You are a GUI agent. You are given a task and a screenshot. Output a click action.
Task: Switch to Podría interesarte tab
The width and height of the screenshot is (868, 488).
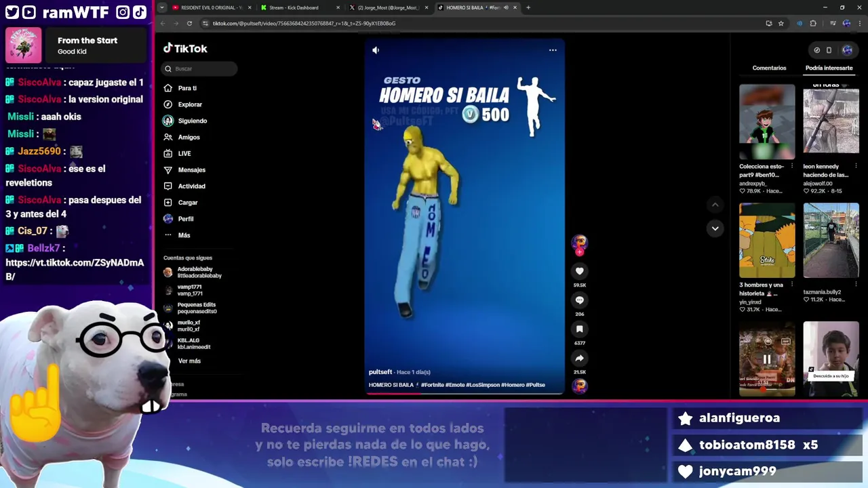[829, 68]
